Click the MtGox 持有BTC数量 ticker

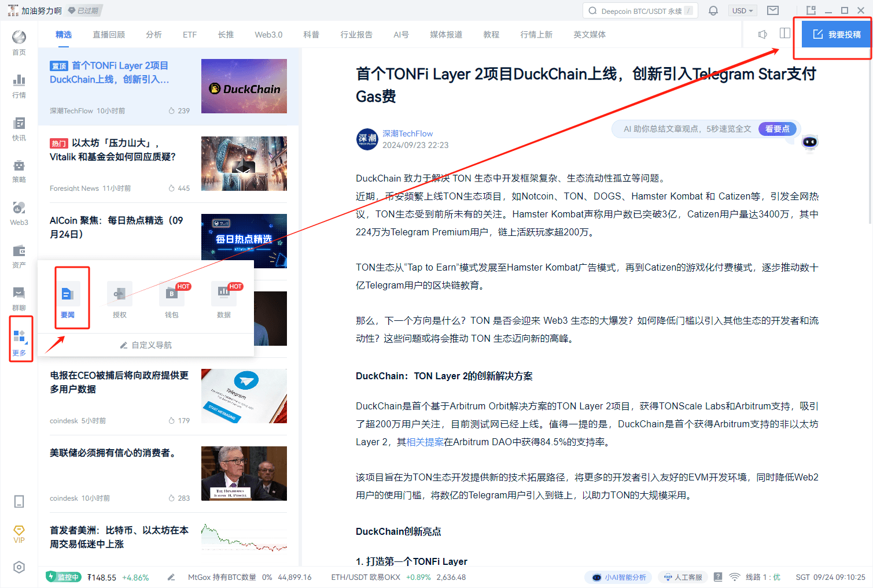click(249, 577)
